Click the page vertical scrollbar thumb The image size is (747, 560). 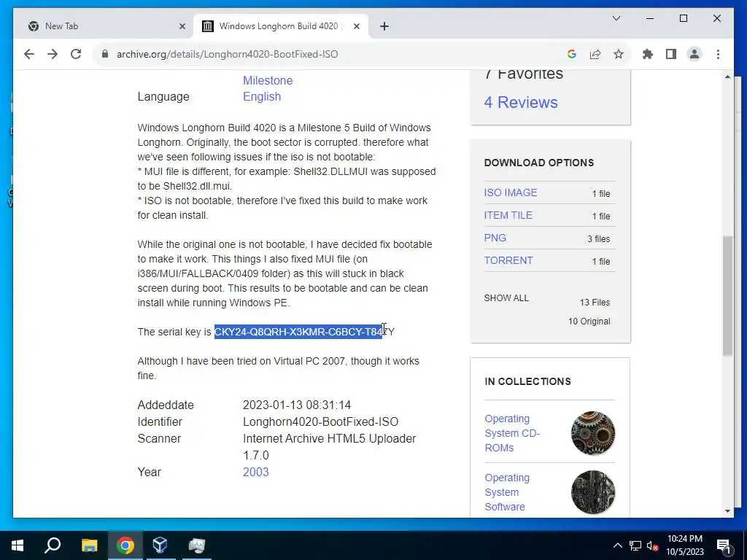(x=727, y=295)
